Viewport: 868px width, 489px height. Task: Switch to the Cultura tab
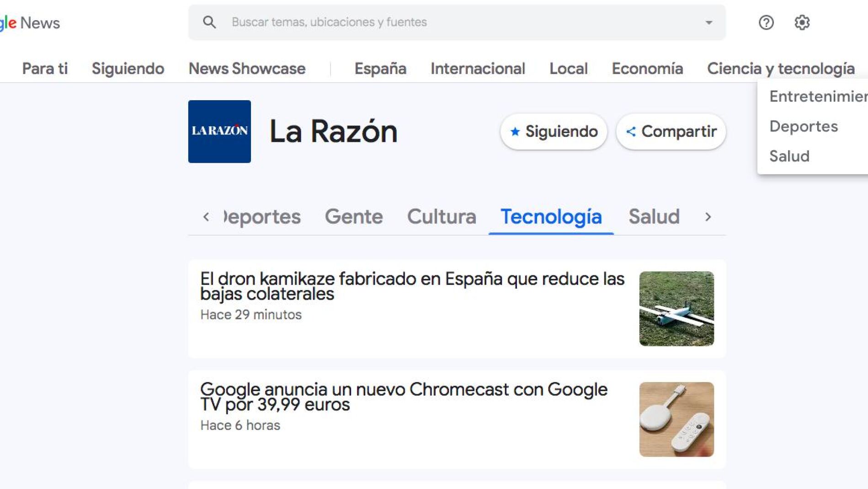coord(442,216)
